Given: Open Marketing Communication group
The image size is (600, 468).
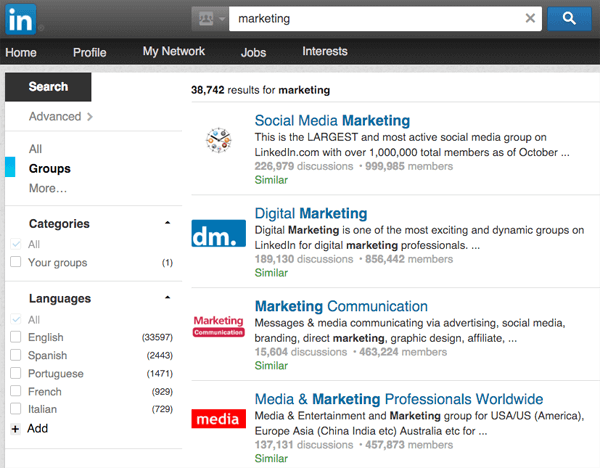Looking at the screenshot, I should (x=341, y=306).
